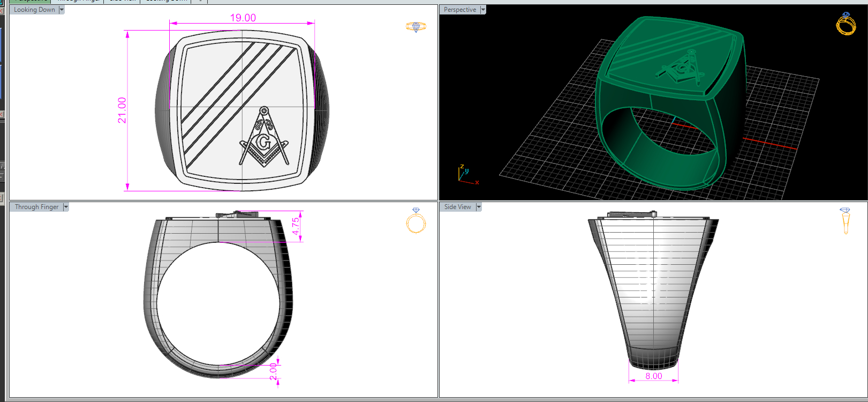Screen dimensions: 868x402
Task: Click the top-view ring icon in Looking Down
Action: click(416, 27)
